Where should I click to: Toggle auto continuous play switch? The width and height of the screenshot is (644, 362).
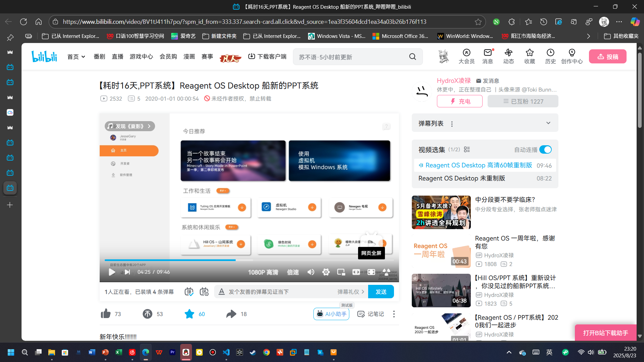pyautogui.click(x=545, y=150)
